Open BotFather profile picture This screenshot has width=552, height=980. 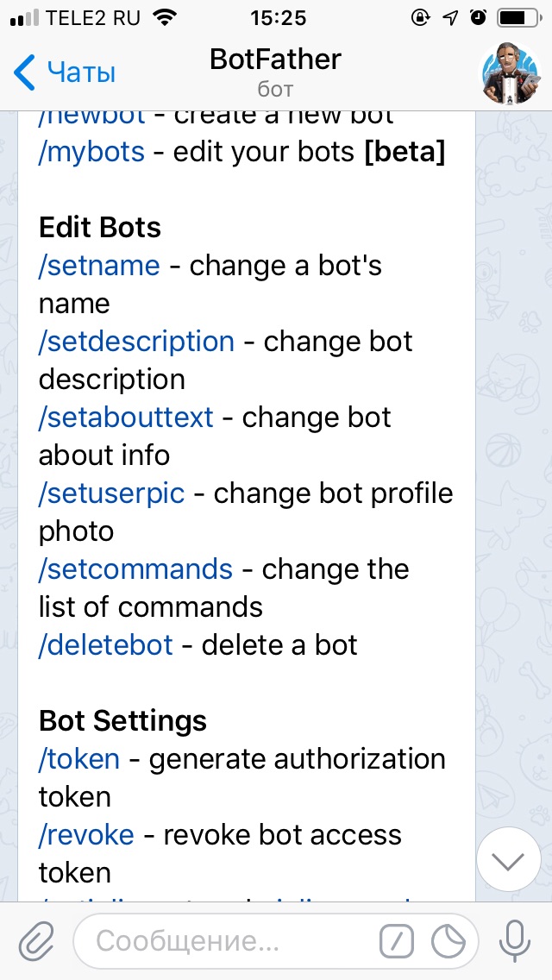510,72
